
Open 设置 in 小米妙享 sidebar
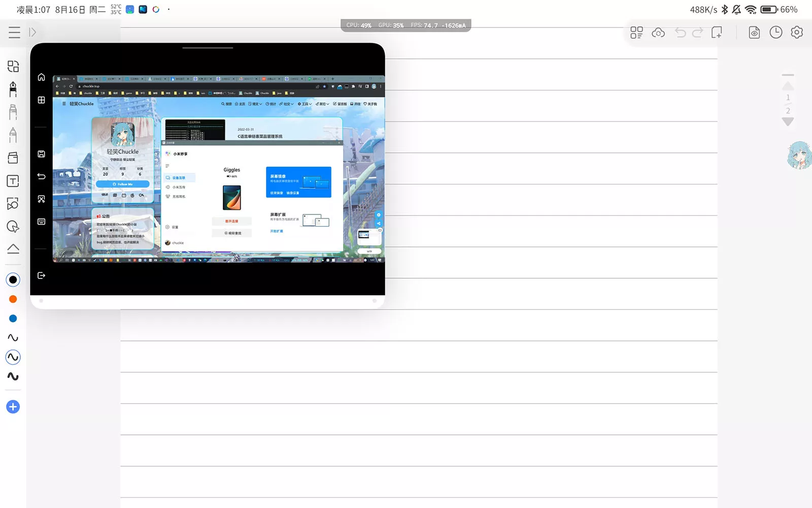[x=172, y=227]
